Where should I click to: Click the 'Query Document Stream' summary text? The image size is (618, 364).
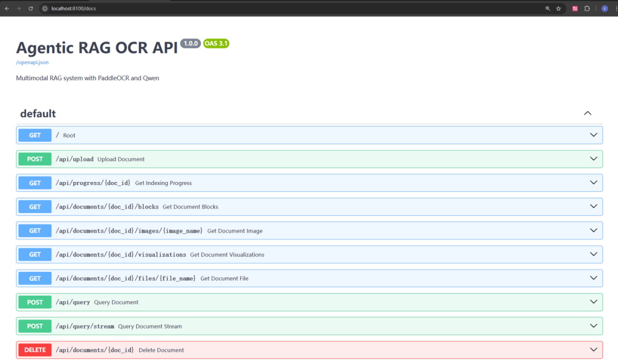150,327
